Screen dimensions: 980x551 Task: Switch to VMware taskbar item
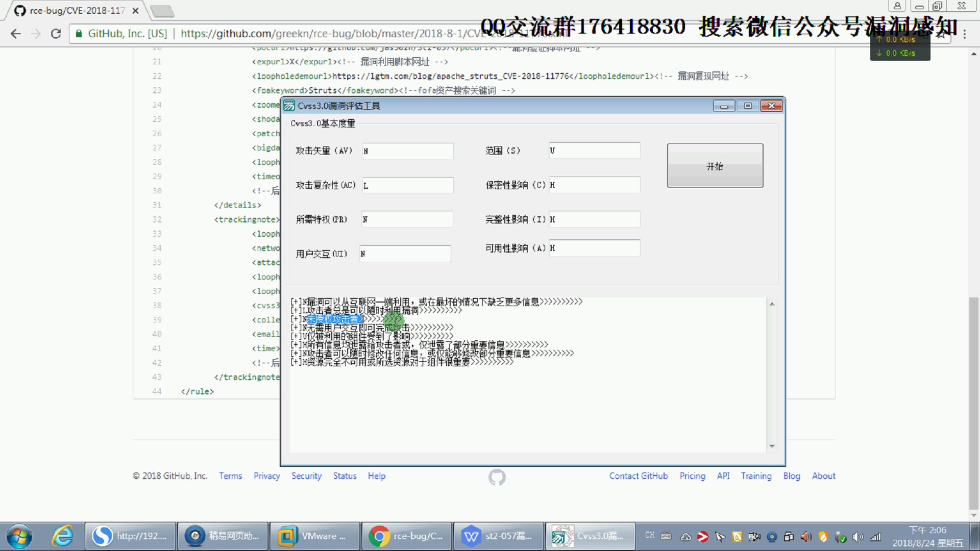(314, 536)
